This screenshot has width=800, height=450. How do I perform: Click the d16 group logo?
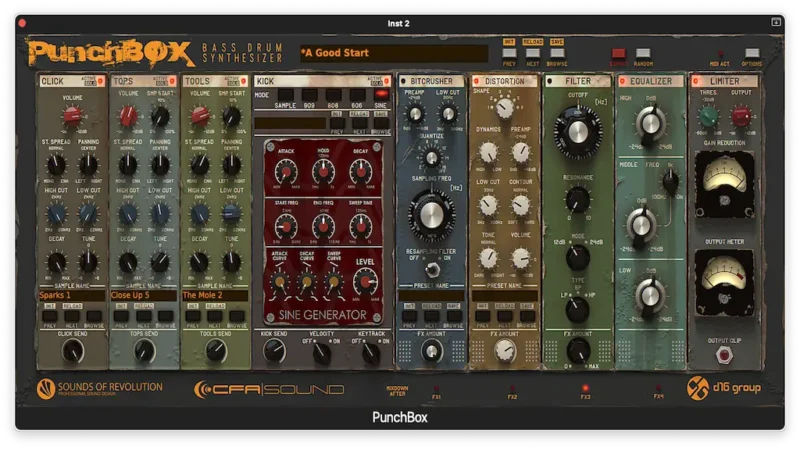pyautogui.click(x=723, y=388)
